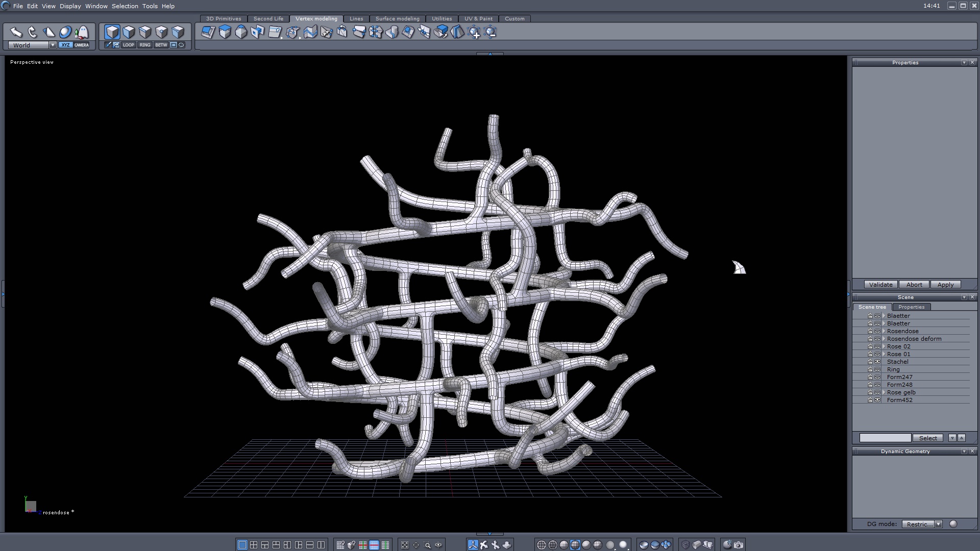Select the object selection mode cube
Viewport: 980px width, 551px height.
[x=112, y=32]
